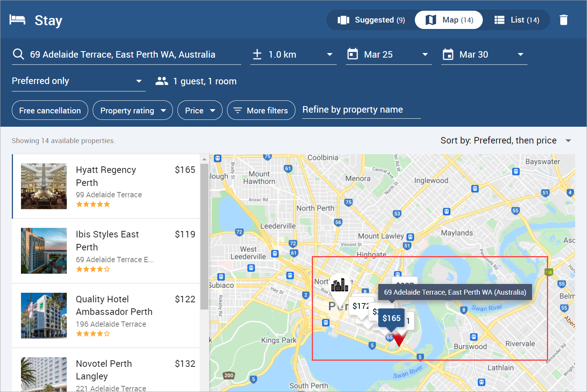Open the Preferred only dropdown

(x=79, y=81)
